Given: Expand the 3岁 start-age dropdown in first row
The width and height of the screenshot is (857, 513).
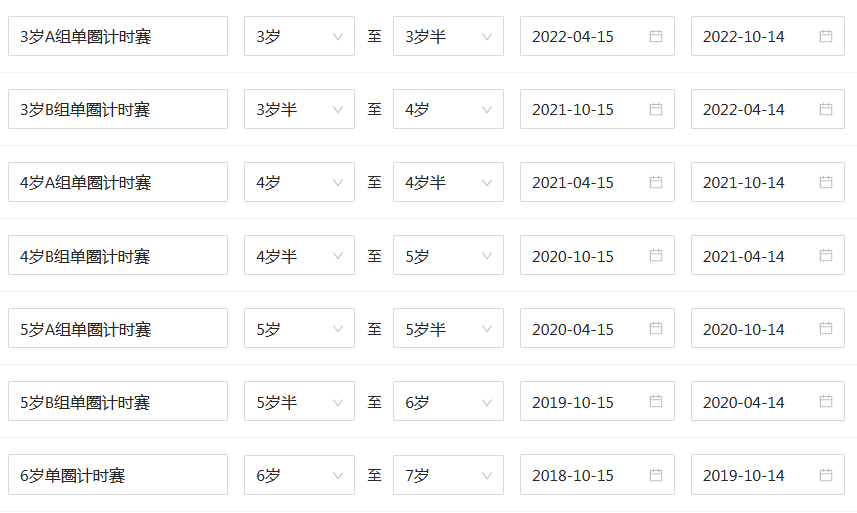Looking at the screenshot, I should (299, 36).
